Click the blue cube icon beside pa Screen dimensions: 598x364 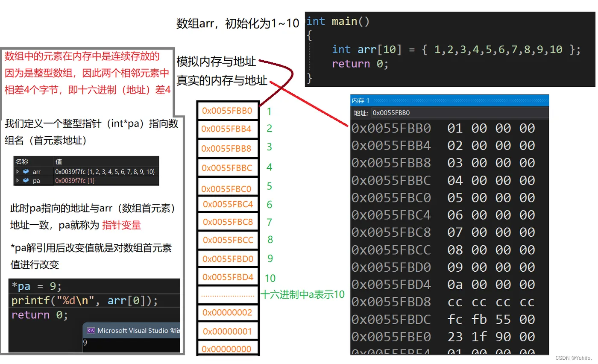26,181
